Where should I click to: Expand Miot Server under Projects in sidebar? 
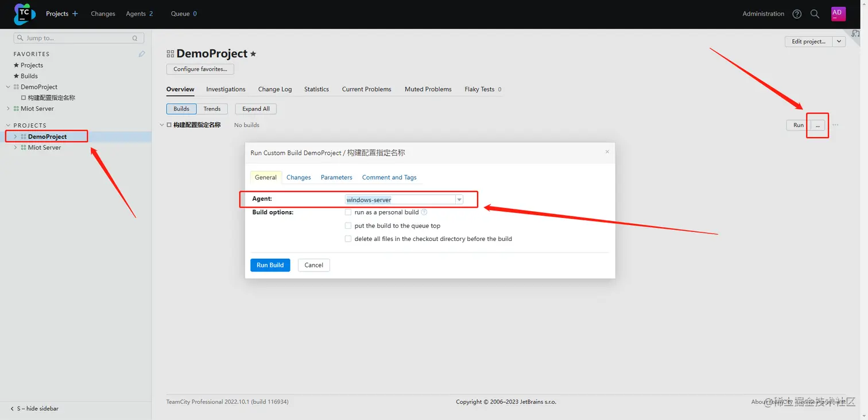[x=15, y=147]
